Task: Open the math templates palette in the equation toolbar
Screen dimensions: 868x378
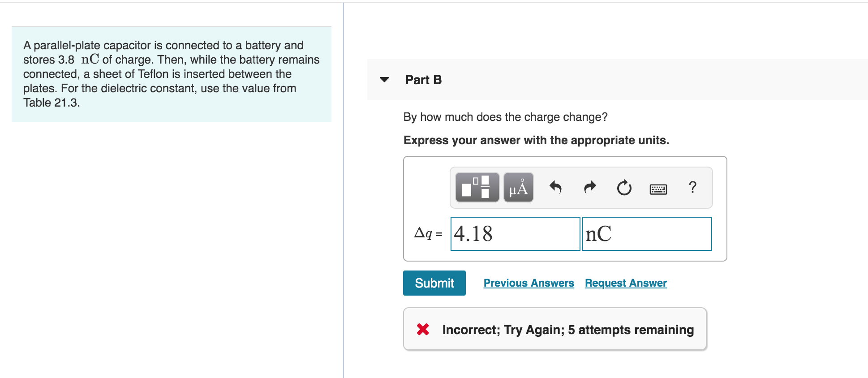Action: pyautogui.click(x=476, y=188)
